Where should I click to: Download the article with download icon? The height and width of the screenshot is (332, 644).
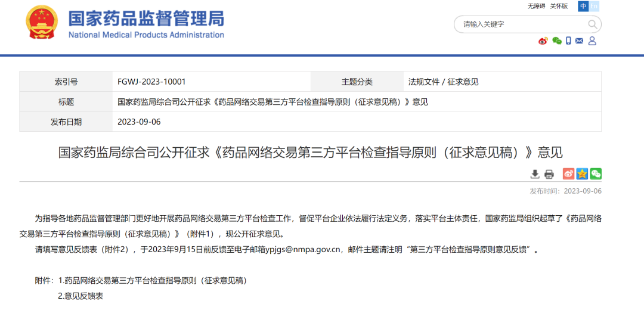(535, 174)
